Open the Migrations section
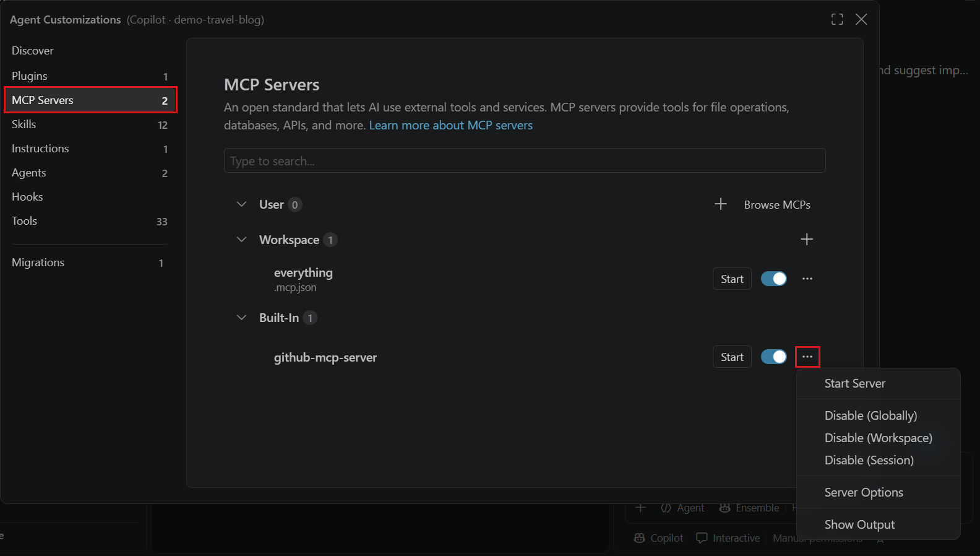The width and height of the screenshot is (980, 556). (90, 263)
